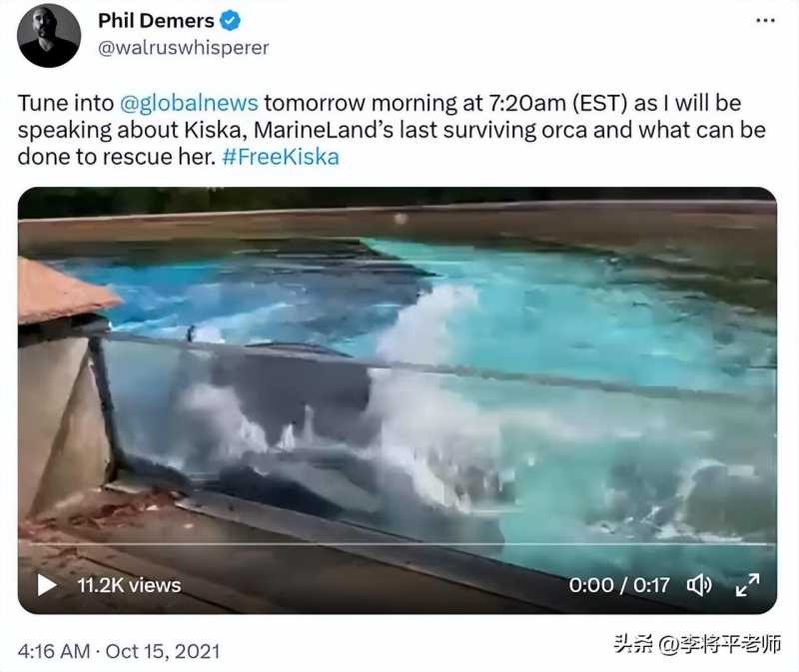The width and height of the screenshot is (799, 672).
Task: Open the three-dot more options menu
Action: coord(765,21)
